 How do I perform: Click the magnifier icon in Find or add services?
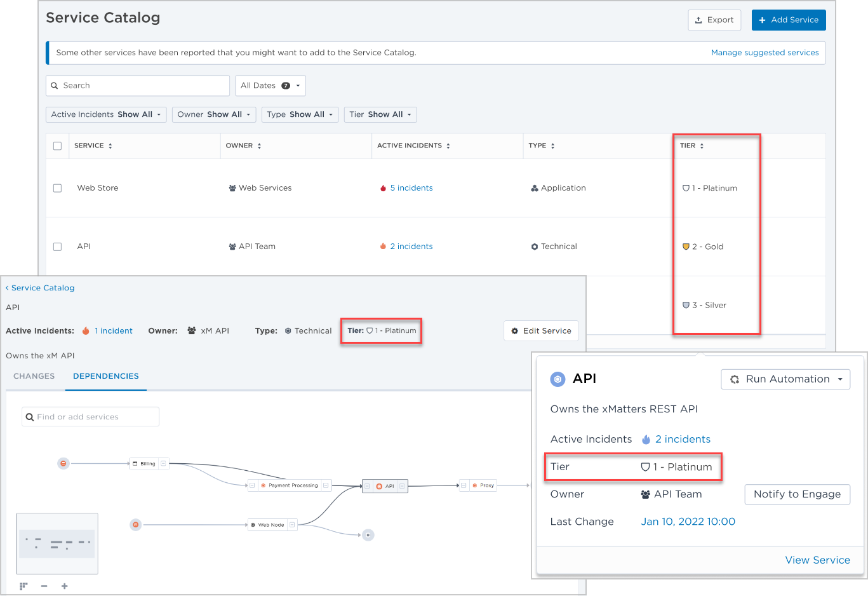pyautogui.click(x=30, y=417)
